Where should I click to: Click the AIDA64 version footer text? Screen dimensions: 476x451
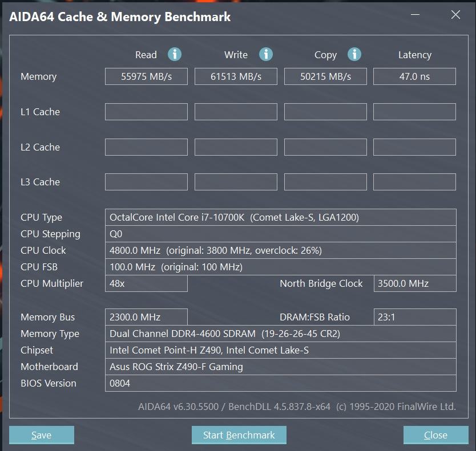coord(297,407)
